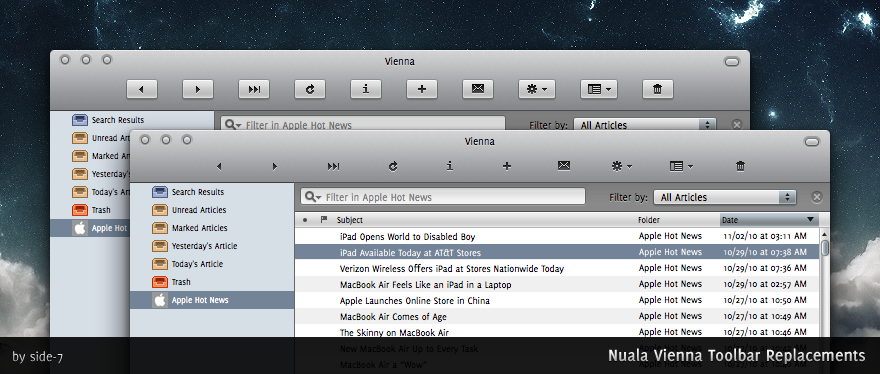Click plus subscribe button in rear Vienna window
880x374 pixels.
(x=422, y=89)
